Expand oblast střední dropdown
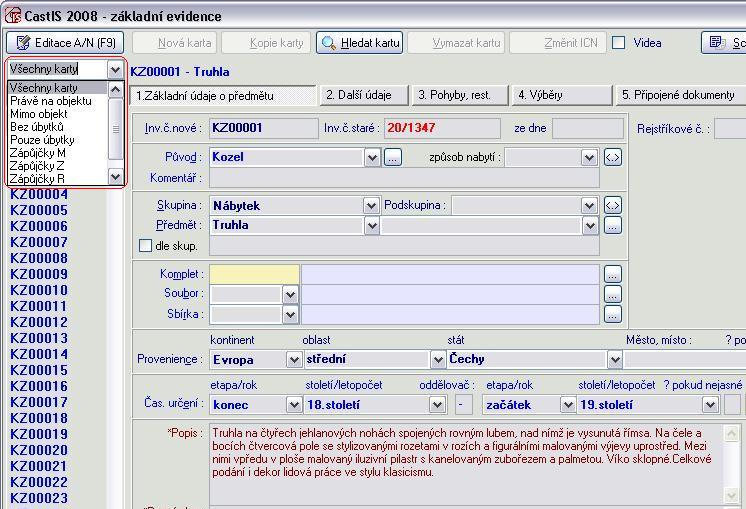Viewport: 746px width, 509px height. click(438, 360)
